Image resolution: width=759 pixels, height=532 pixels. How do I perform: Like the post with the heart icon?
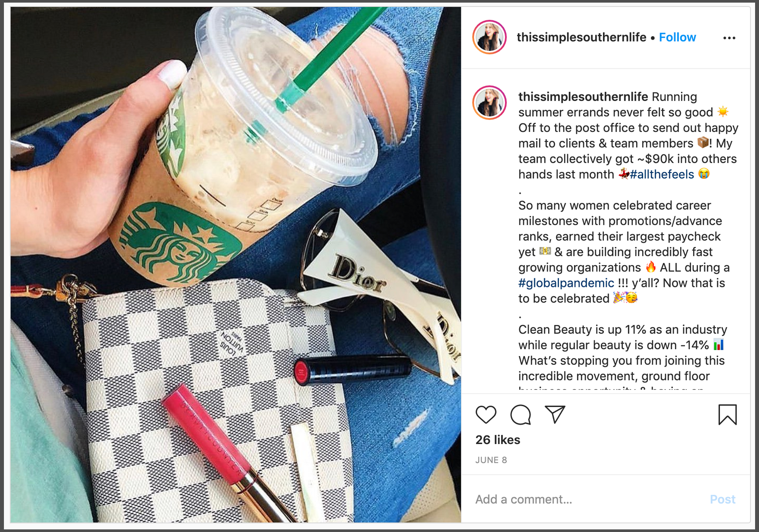click(486, 414)
